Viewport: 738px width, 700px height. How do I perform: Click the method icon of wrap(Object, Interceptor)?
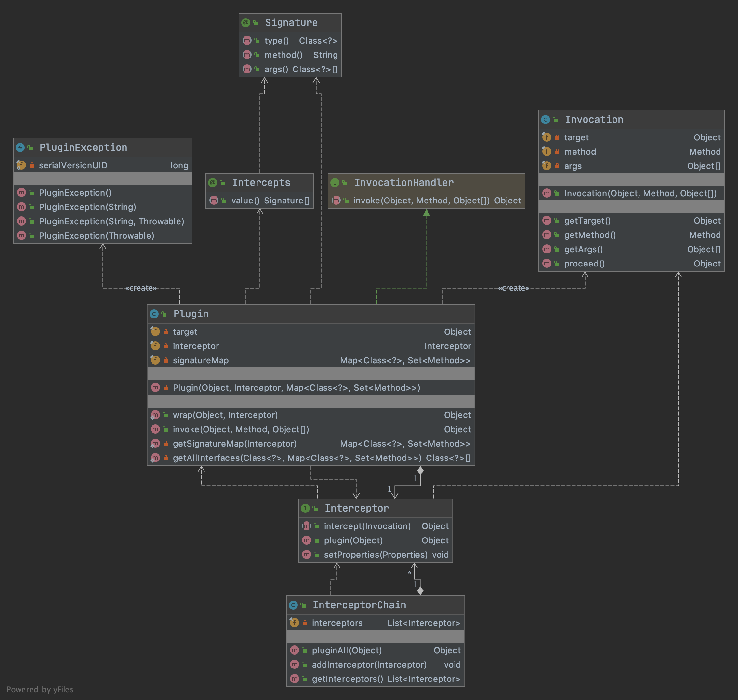(x=155, y=415)
